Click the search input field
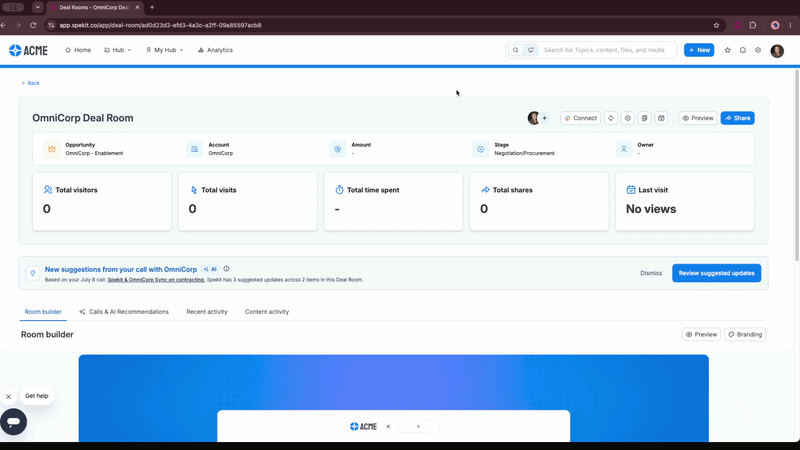The image size is (800, 450). pyautogui.click(x=607, y=50)
